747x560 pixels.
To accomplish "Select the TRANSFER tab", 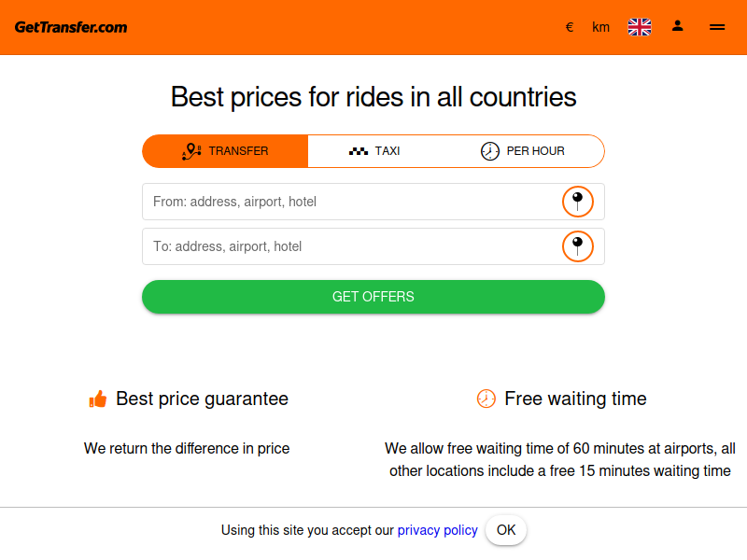I will [225, 151].
